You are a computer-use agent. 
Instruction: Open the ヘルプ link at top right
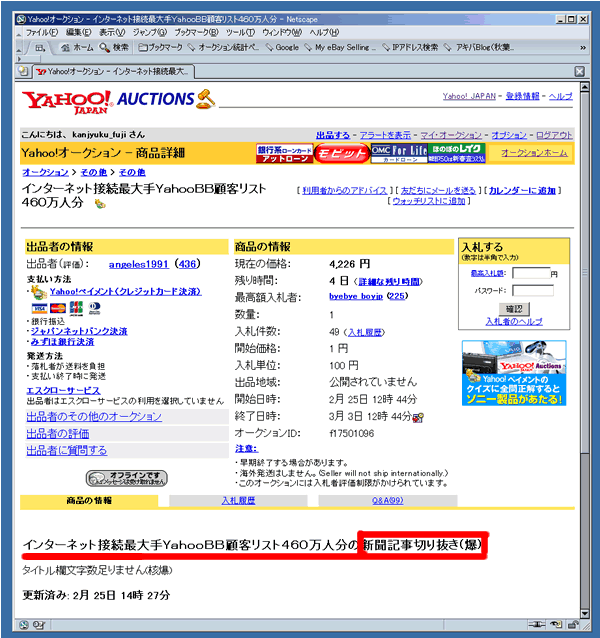point(560,96)
